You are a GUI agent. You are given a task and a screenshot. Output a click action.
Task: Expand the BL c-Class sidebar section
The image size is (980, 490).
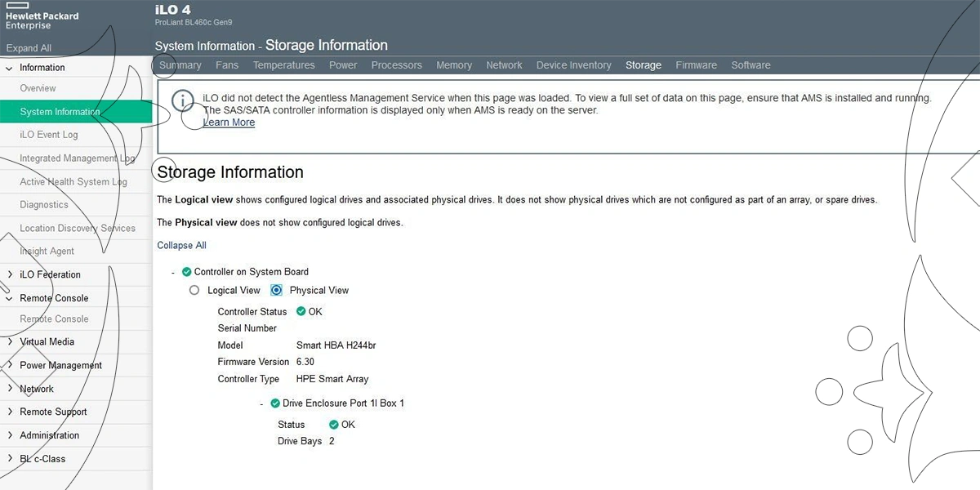pos(10,459)
